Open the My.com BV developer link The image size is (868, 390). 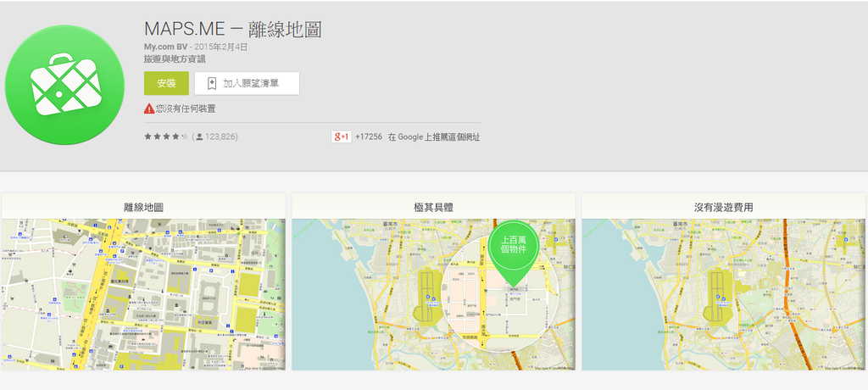165,47
